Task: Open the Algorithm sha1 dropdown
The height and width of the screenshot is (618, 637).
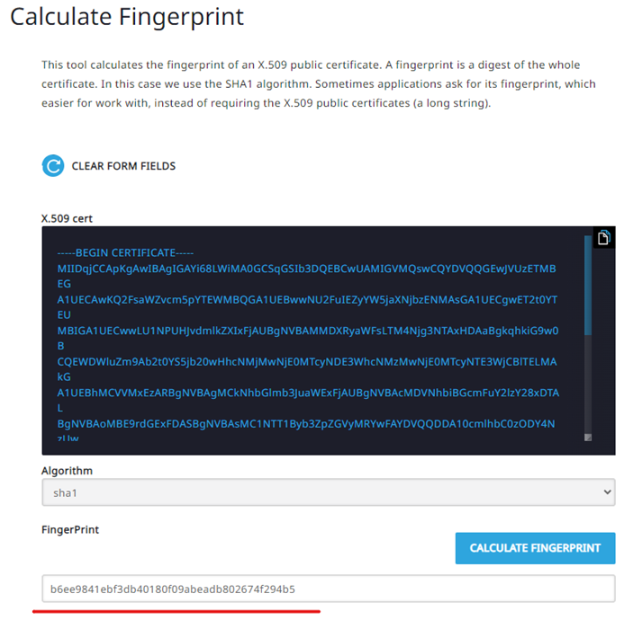Action: pyautogui.click(x=328, y=492)
